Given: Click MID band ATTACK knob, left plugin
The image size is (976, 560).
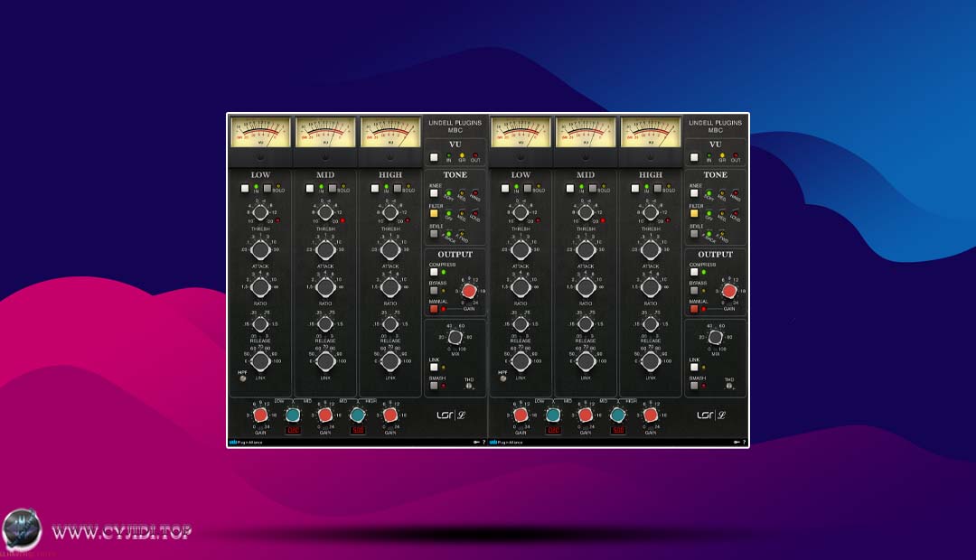Looking at the screenshot, I should [x=325, y=250].
